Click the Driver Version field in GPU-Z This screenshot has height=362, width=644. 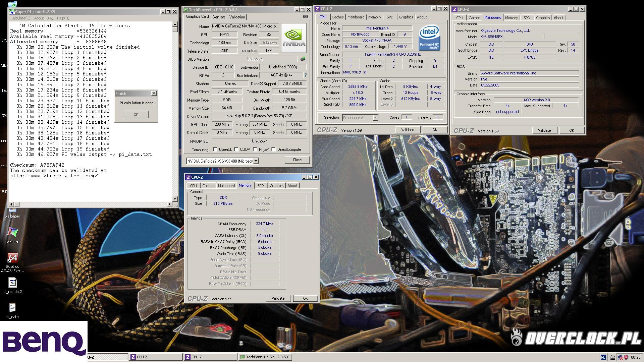(x=259, y=116)
